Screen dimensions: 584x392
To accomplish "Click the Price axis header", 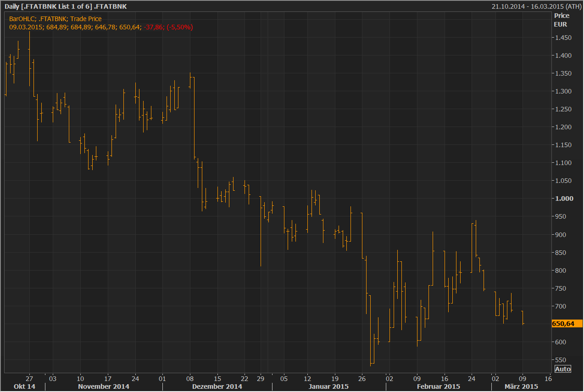I will pos(562,16).
